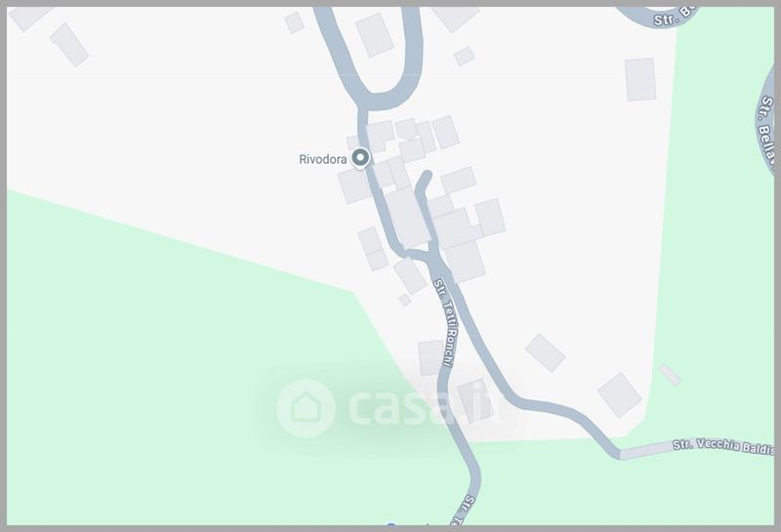Select the isolated tall building in the upper right
Screen dimensions: 781x532
click(640, 80)
